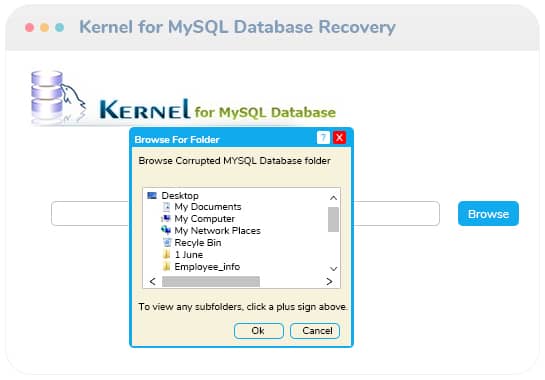Click the Employee_info folder icon
545x380 pixels.
(167, 267)
